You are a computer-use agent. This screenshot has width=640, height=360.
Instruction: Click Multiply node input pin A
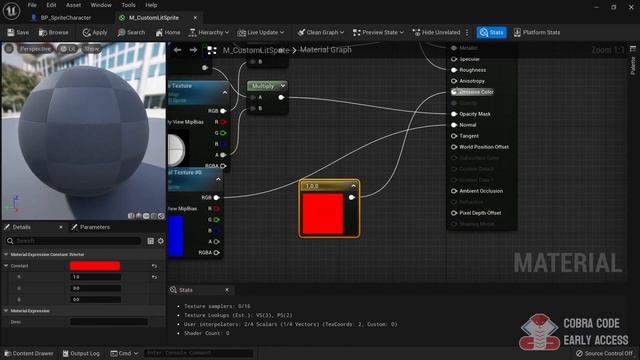coord(253,97)
